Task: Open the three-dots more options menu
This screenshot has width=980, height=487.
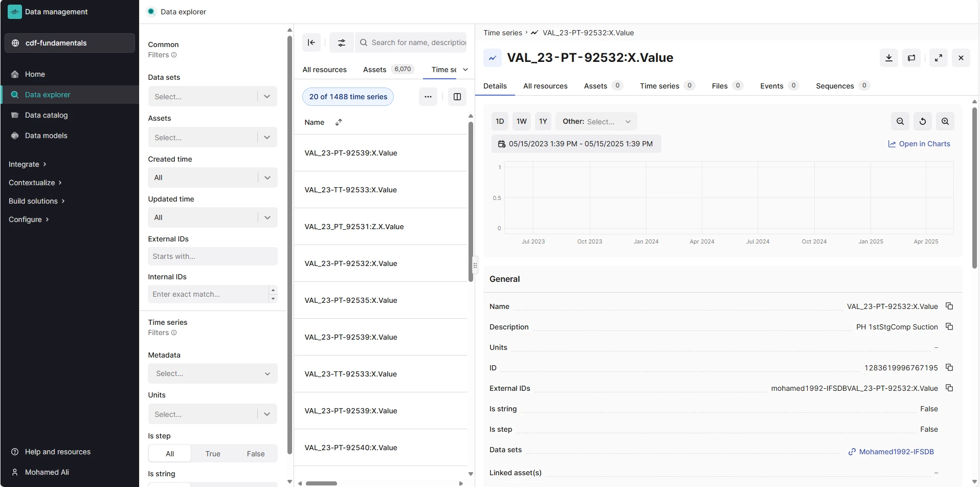Action: pos(428,97)
